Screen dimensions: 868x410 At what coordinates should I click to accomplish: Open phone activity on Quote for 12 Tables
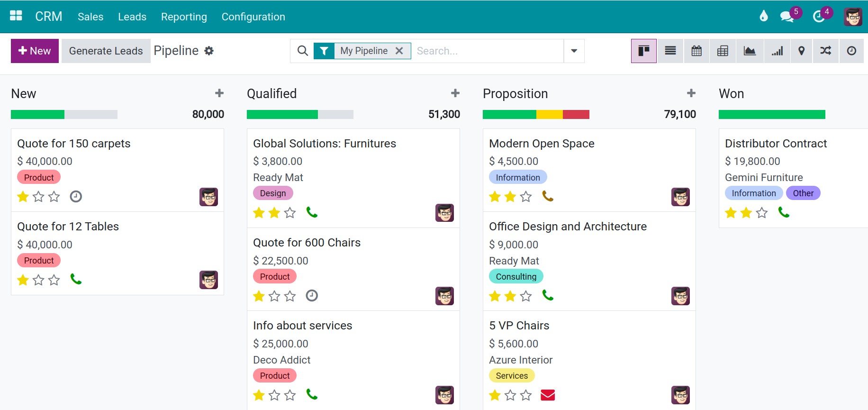click(x=76, y=279)
